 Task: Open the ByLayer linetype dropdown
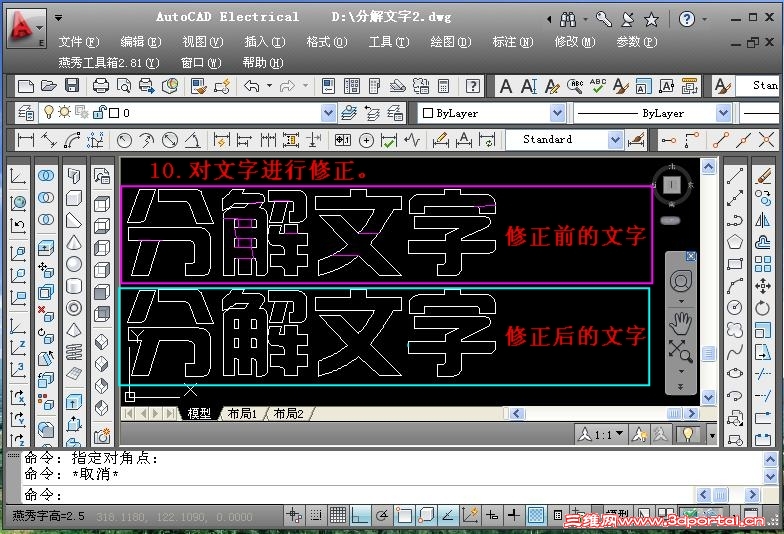723,113
